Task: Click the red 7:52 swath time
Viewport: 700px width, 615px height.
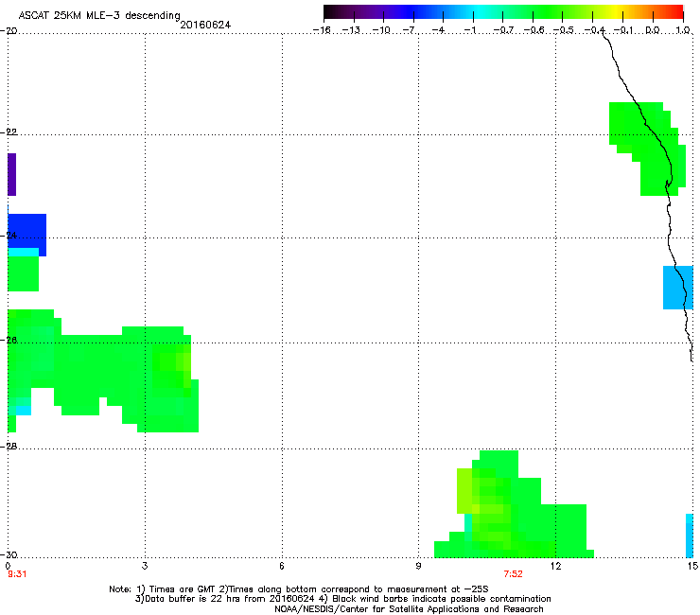Action: [513, 574]
